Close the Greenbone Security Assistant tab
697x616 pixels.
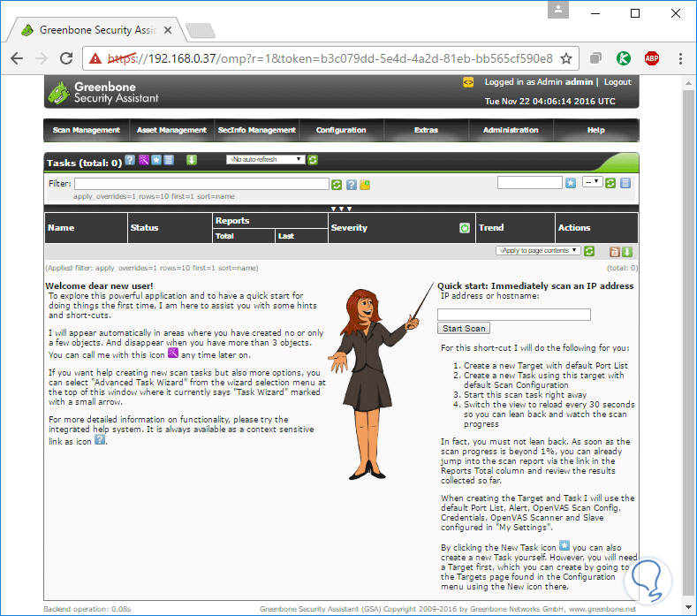168,30
